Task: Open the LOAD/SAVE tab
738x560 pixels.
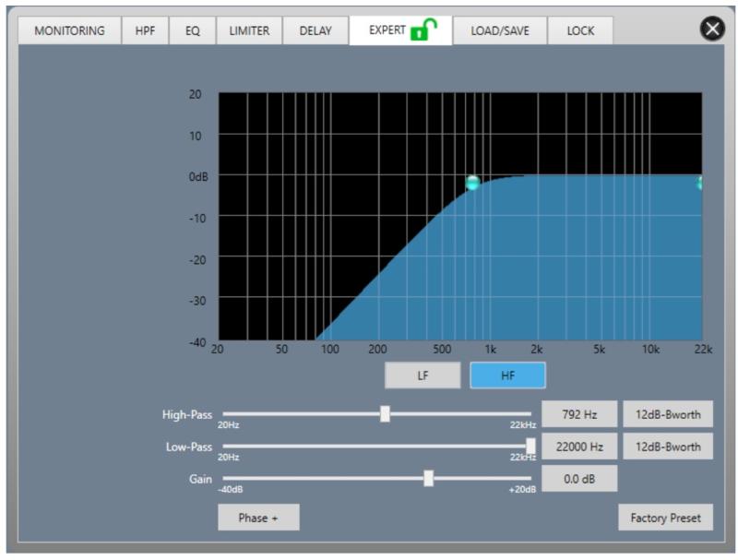Action: [x=499, y=30]
